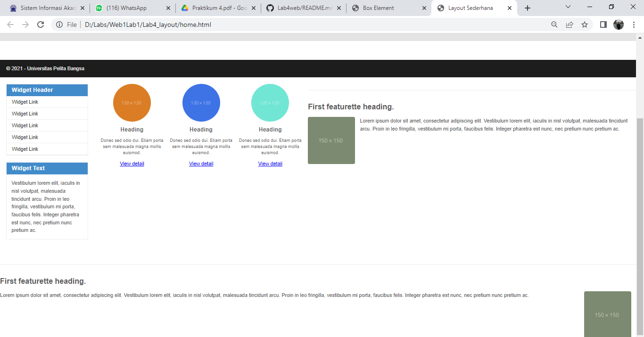
Task: Open a new tab with the plus icon
Action: [x=527, y=8]
